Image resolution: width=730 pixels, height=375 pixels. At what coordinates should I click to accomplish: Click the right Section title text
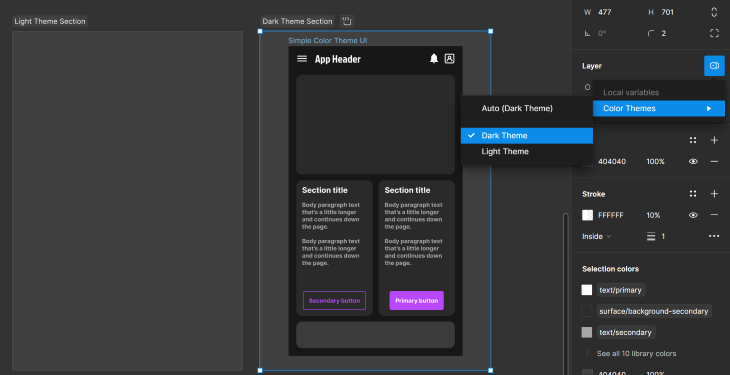(x=407, y=190)
